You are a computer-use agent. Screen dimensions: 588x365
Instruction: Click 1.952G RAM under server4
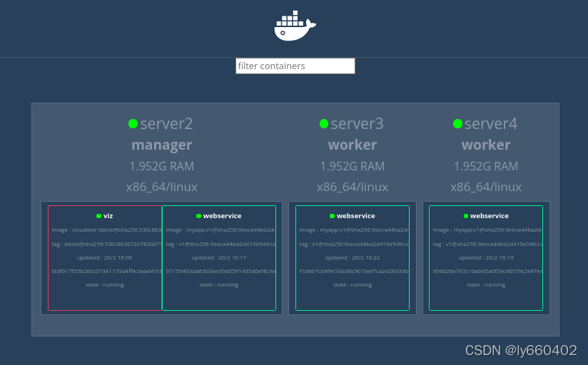(x=486, y=166)
